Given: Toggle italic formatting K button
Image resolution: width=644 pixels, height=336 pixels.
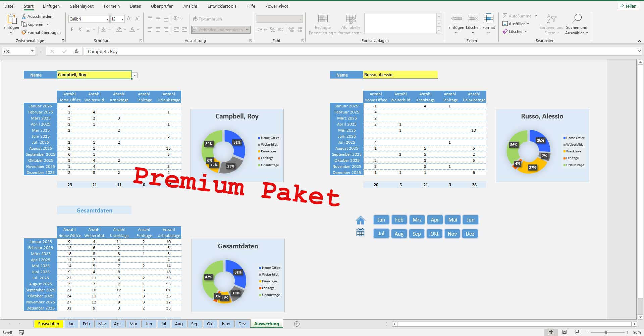Looking at the screenshot, I should pos(80,30).
